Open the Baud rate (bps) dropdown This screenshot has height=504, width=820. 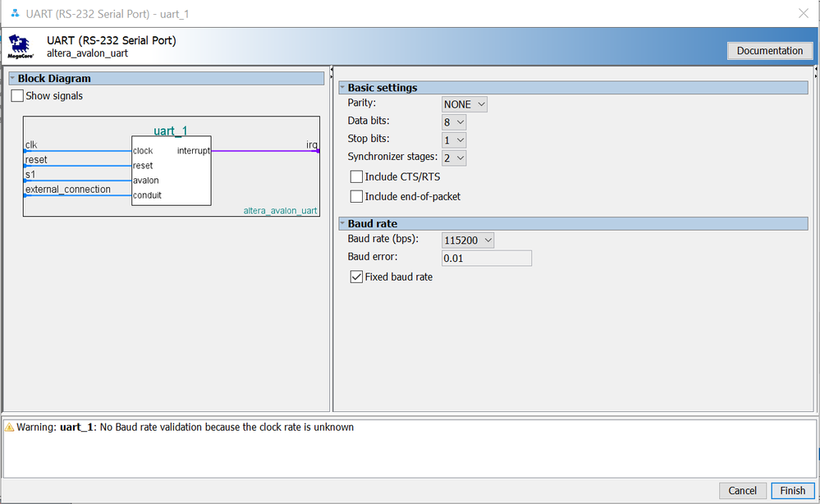click(468, 240)
